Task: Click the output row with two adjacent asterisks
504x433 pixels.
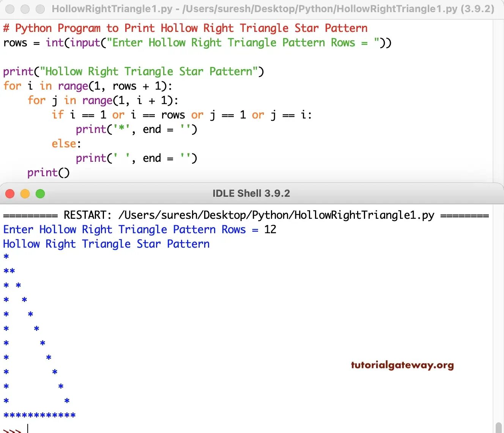Action: pos(9,272)
